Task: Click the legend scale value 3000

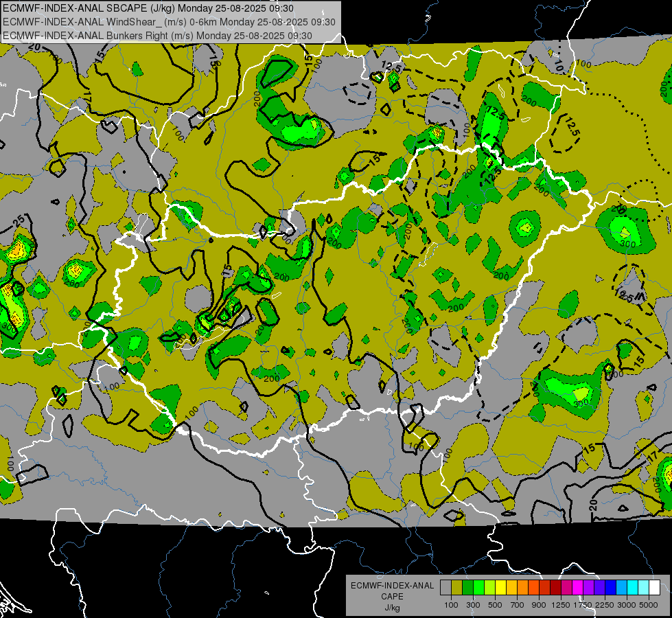Action: [x=627, y=605]
